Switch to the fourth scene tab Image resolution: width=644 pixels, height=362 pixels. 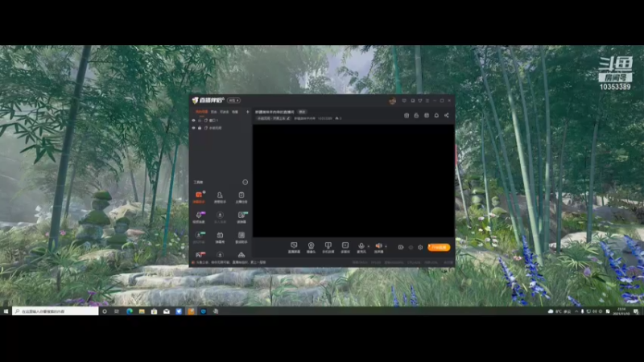pyautogui.click(x=235, y=112)
